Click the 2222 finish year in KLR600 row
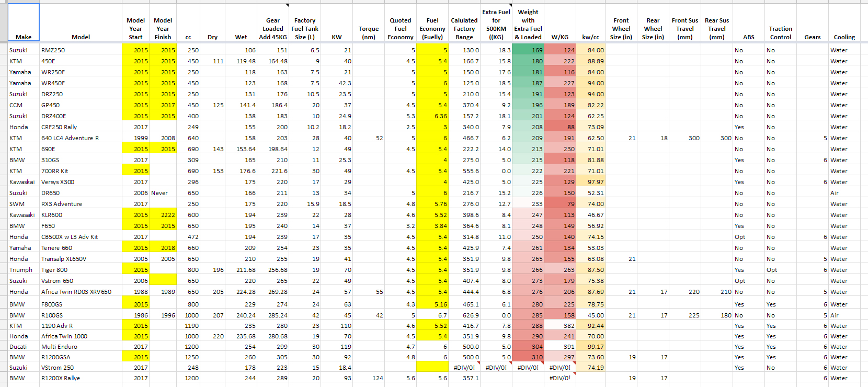The image size is (868, 387). tap(163, 215)
